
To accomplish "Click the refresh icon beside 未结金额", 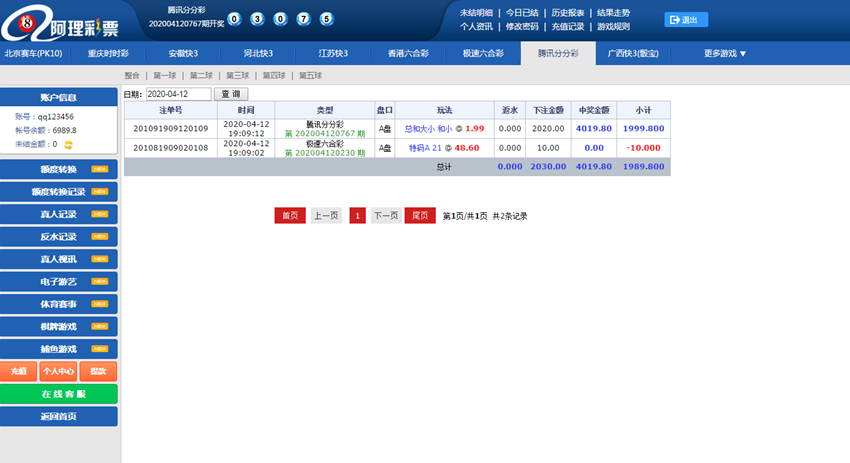I will pos(68,144).
